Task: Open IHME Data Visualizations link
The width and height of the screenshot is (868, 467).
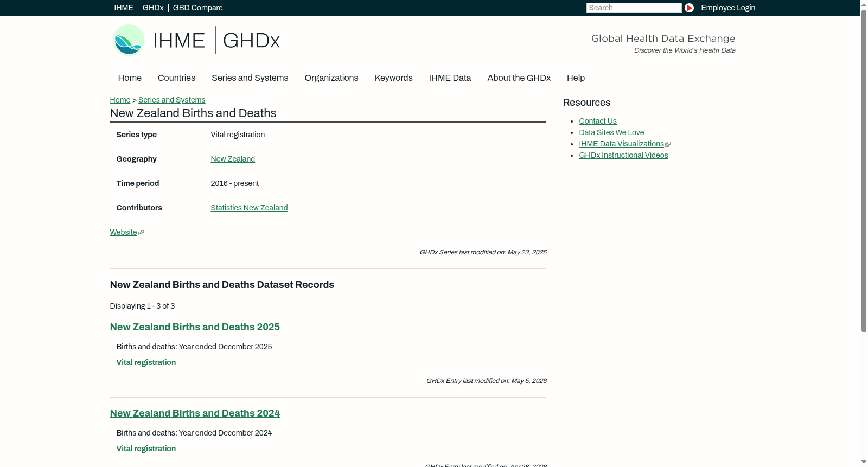Action: [621, 144]
